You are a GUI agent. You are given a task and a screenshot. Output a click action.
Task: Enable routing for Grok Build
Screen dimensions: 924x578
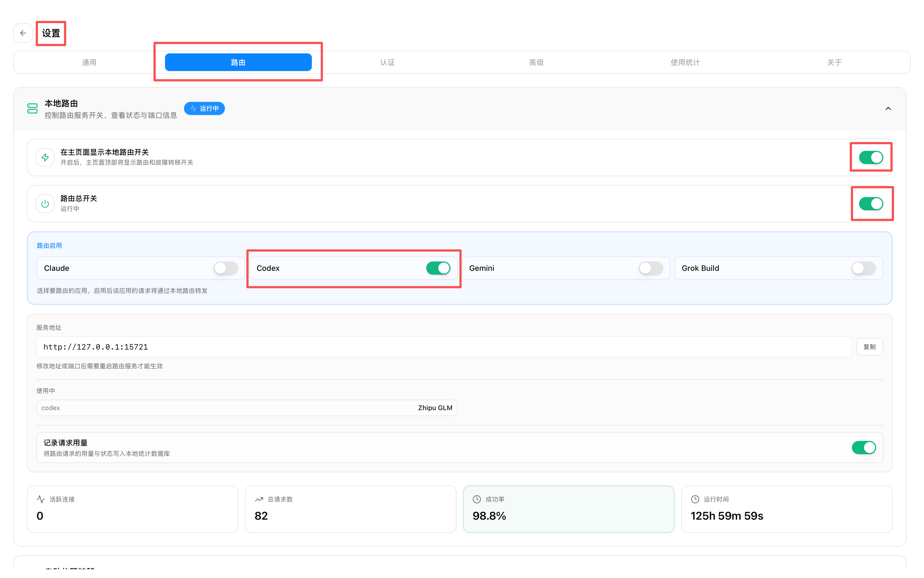[864, 268]
